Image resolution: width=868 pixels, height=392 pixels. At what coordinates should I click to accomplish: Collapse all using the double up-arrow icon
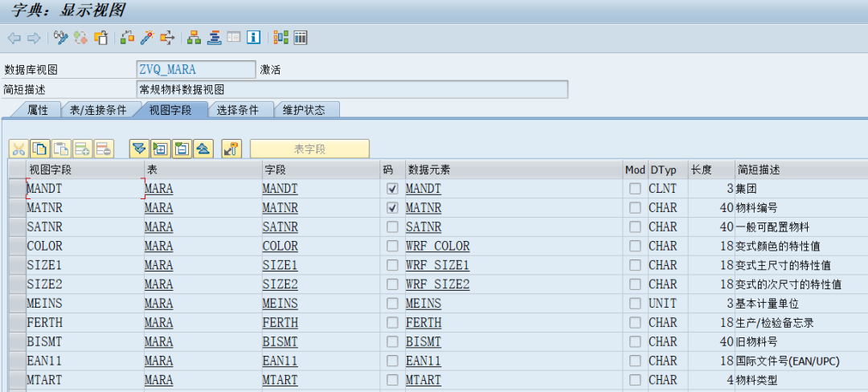click(x=203, y=148)
